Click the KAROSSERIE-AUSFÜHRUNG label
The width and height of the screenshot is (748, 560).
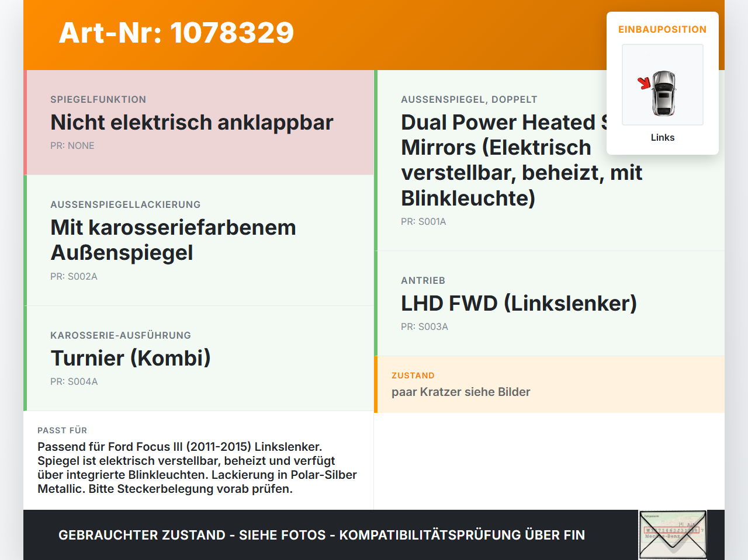point(121,335)
